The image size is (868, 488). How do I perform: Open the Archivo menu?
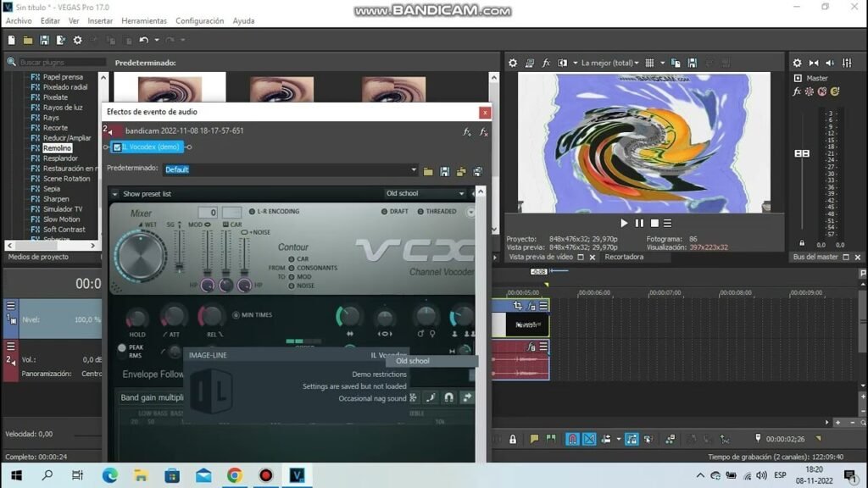pyautogui.click(x=19, y=21)
